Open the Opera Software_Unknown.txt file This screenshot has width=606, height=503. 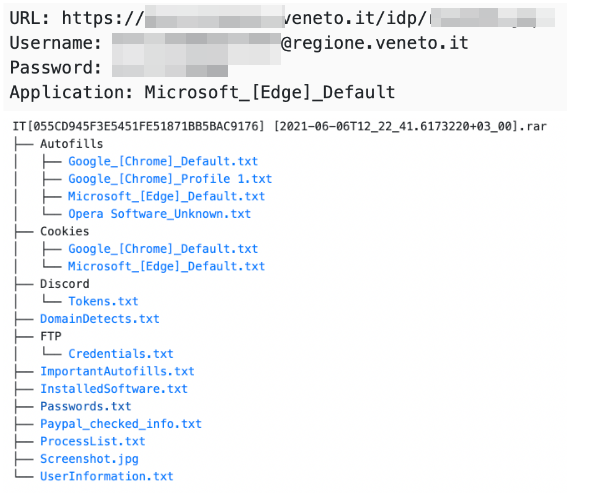point(159,214)
